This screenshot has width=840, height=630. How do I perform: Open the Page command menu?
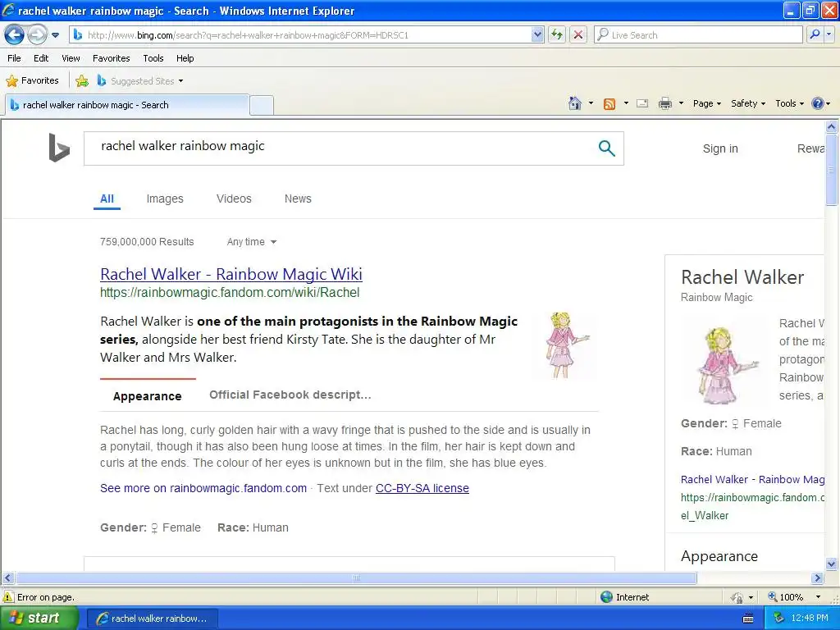tap(706, 103)
